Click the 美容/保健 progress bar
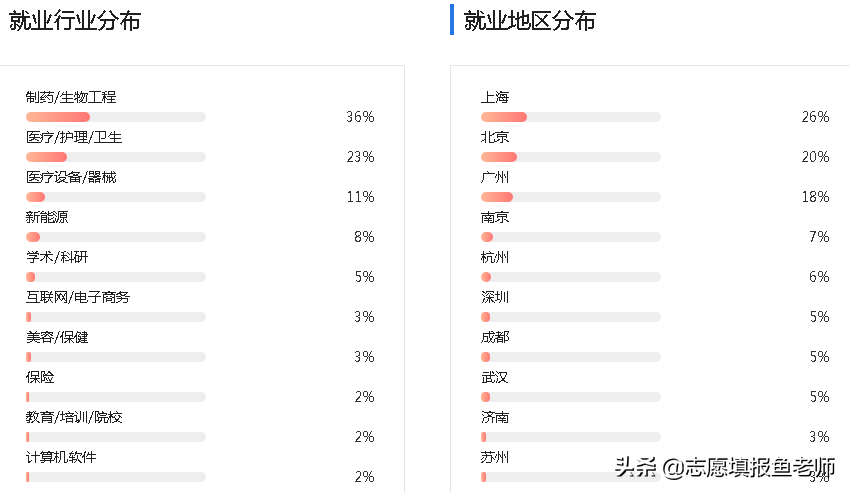Screen dimensions: 850x493 (116, 357)
